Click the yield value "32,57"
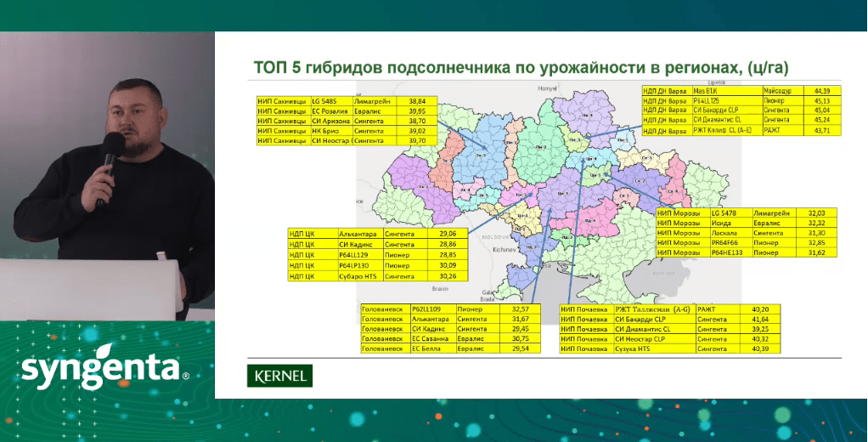The image size is (868, 442). click(x=521, y=309)
